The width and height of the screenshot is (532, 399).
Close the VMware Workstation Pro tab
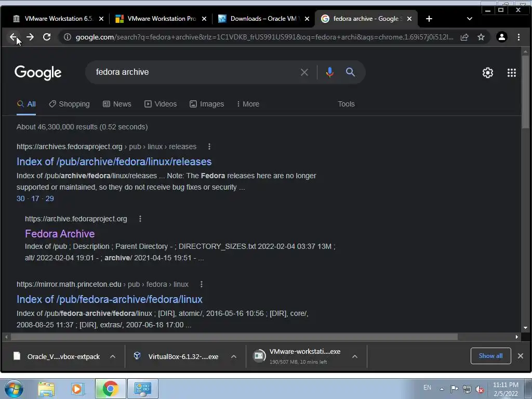tap(204, 19)
